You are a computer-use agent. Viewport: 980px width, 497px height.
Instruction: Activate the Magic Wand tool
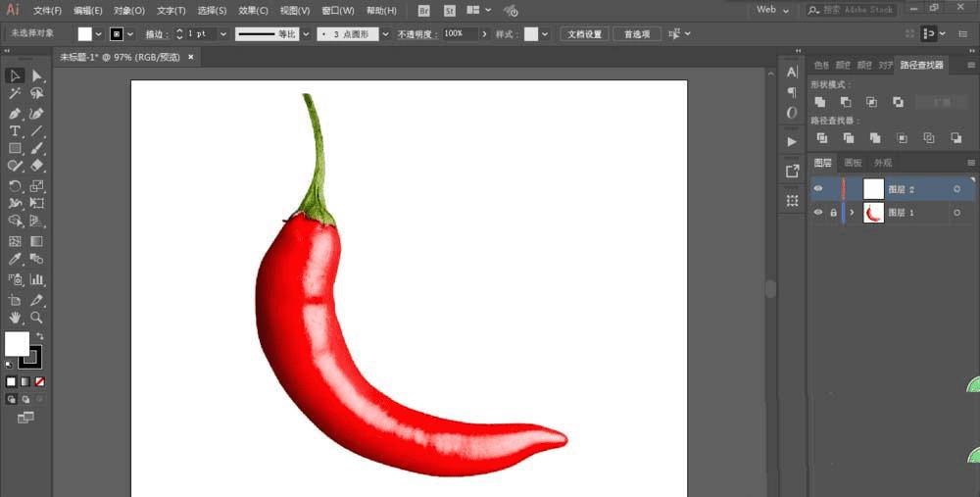tap(15, 94)
